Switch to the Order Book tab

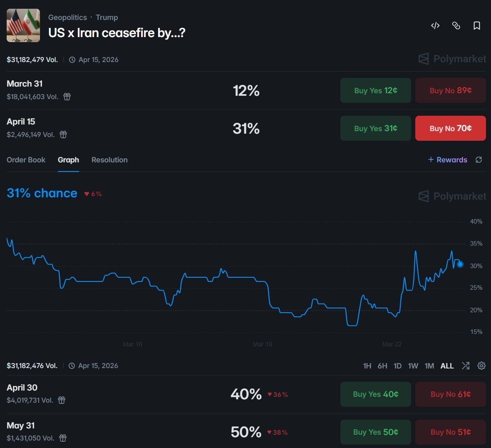point(26,160)
